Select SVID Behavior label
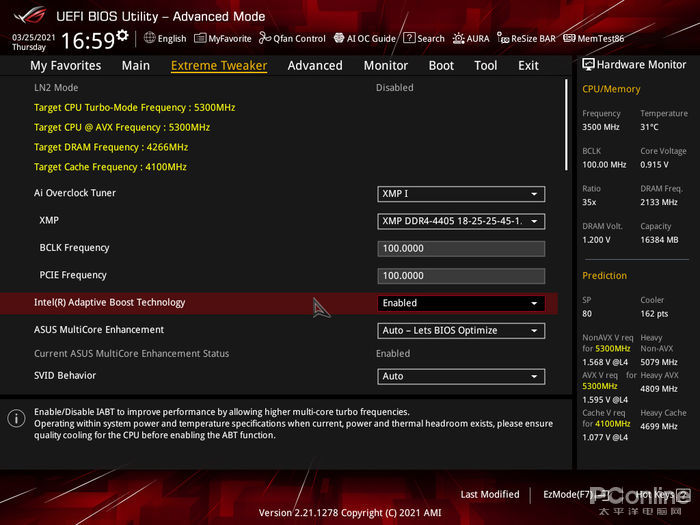This screenshot has height=525, width=700. pyautogui.click(x=65, y=375)
